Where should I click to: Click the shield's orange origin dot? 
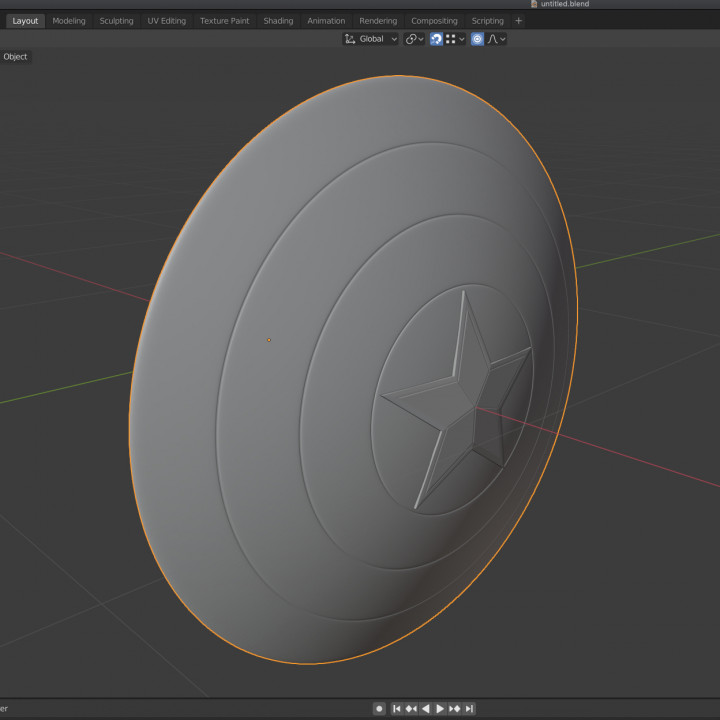pos(269,340)
